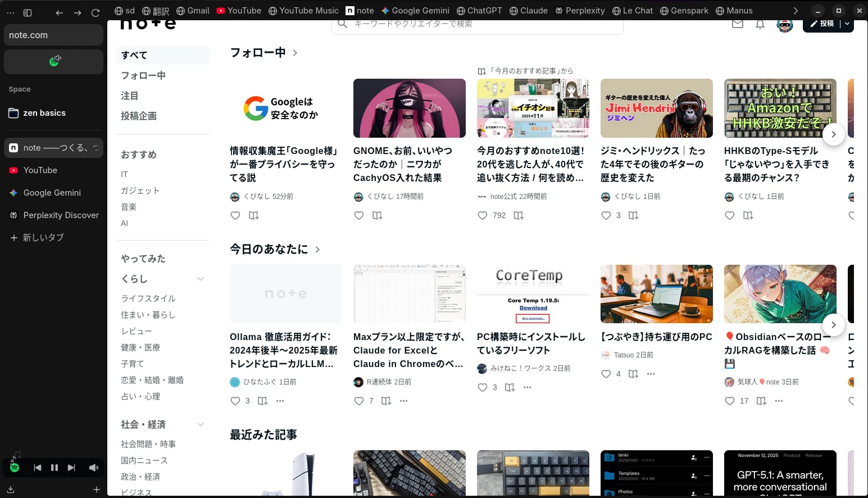Image resolution: width=868 pixels, height=498 pixels.
Task: Open the GNOME CachyOS article thumbnail
Action: click(x=410, y=108)
